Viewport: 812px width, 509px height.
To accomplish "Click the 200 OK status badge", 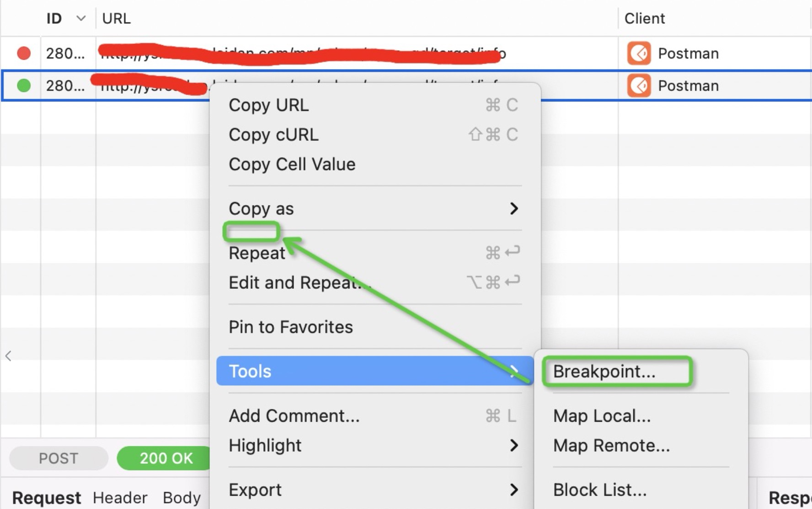I will click(166, 458).
